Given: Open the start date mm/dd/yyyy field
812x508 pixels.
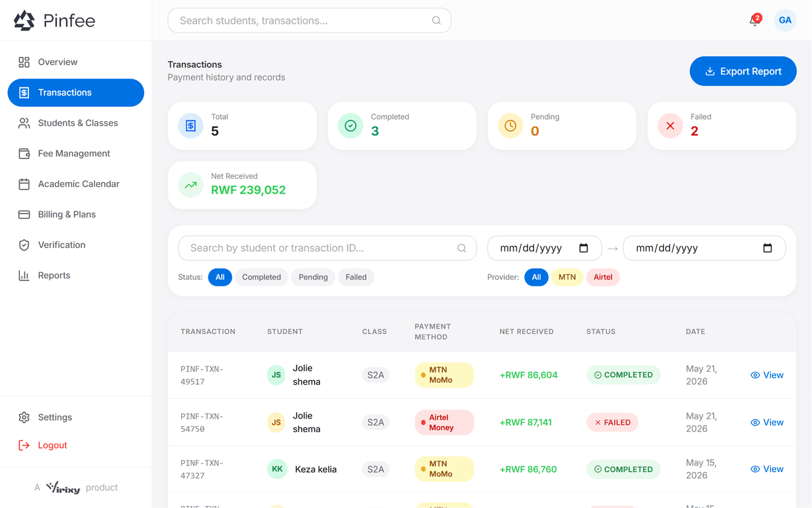Looking at the screenshot, I should click(545, 248).
